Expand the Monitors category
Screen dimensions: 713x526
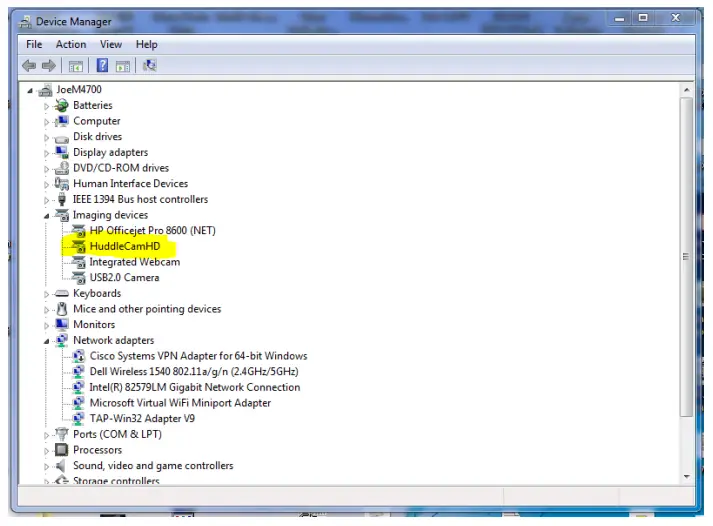pyautogui.click(x=46, y=326)
